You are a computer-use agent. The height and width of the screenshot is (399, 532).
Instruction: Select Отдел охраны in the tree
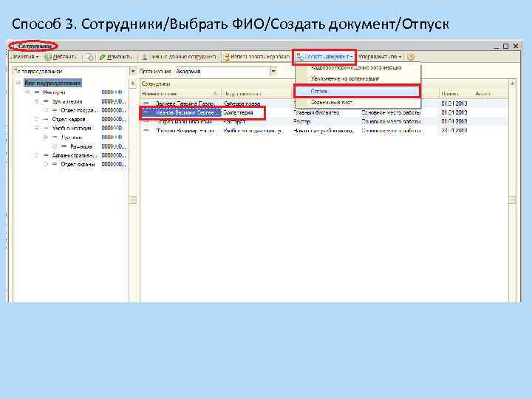pyautogui.click(x=78, y=164)
